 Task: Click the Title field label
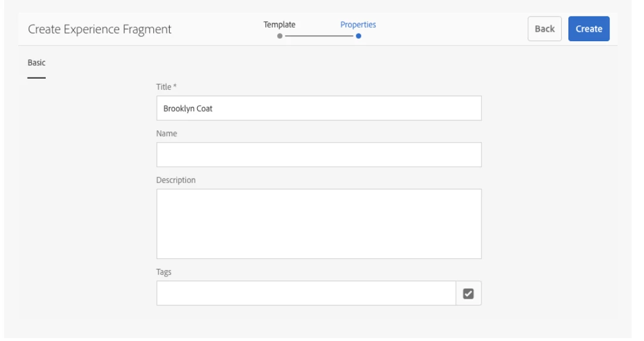163,87
